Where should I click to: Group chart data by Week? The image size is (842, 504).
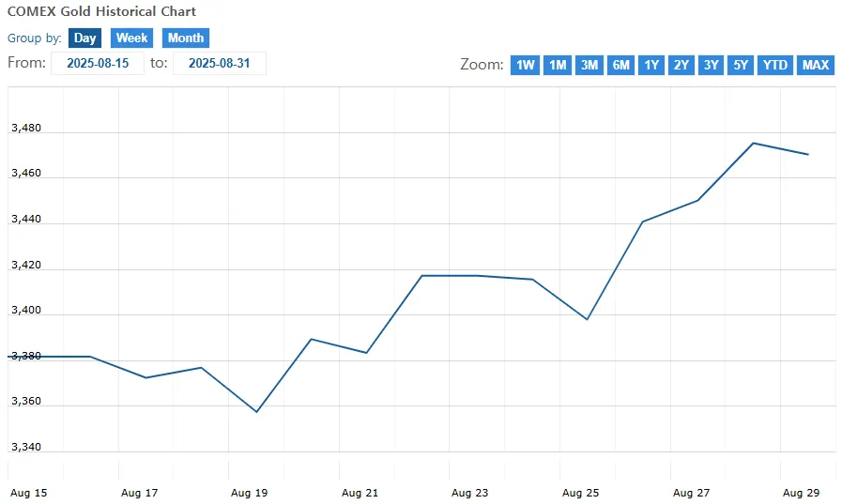pyautogui.click(x=131, y=38)
